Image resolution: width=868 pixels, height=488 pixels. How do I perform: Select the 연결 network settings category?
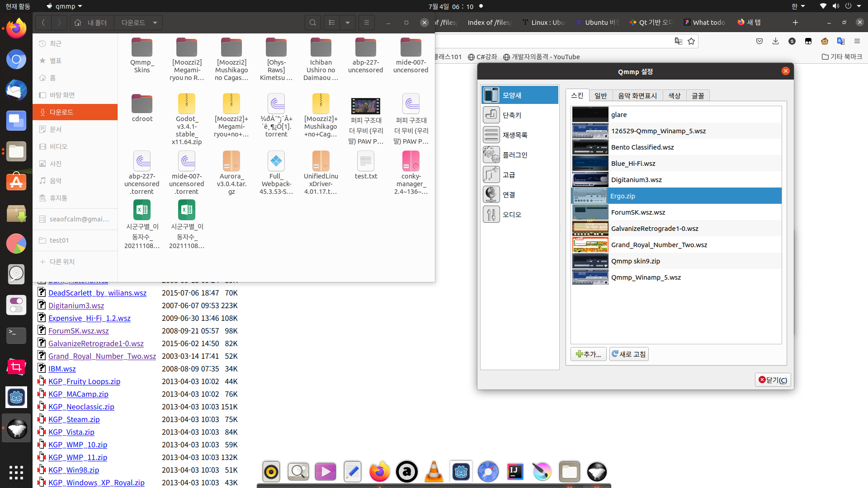click(509, 195)
